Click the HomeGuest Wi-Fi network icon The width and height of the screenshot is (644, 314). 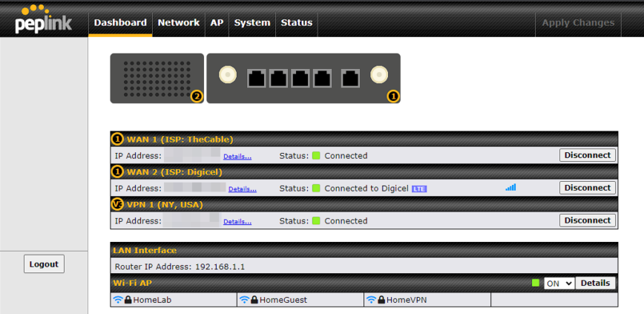pos(244,300)
